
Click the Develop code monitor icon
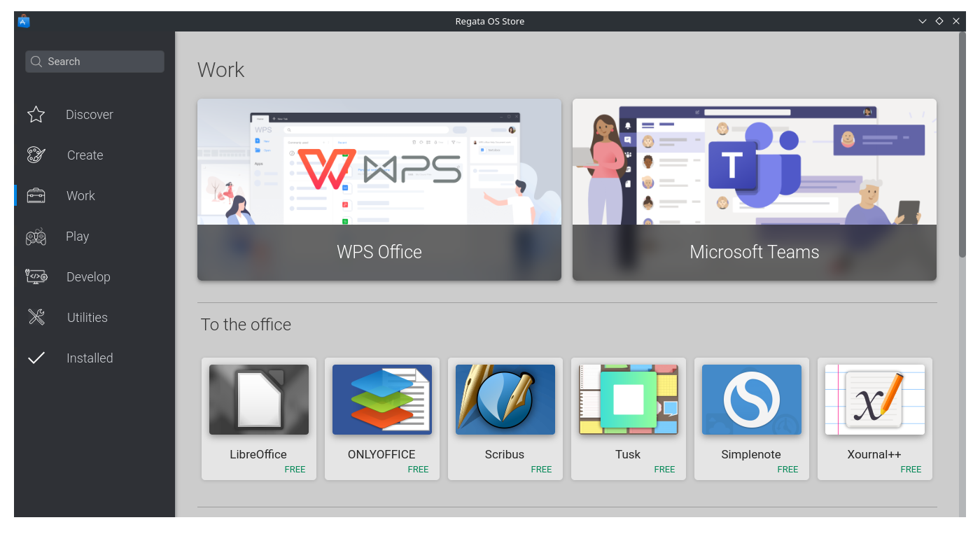pyautogui.click(x=36, y=277)
